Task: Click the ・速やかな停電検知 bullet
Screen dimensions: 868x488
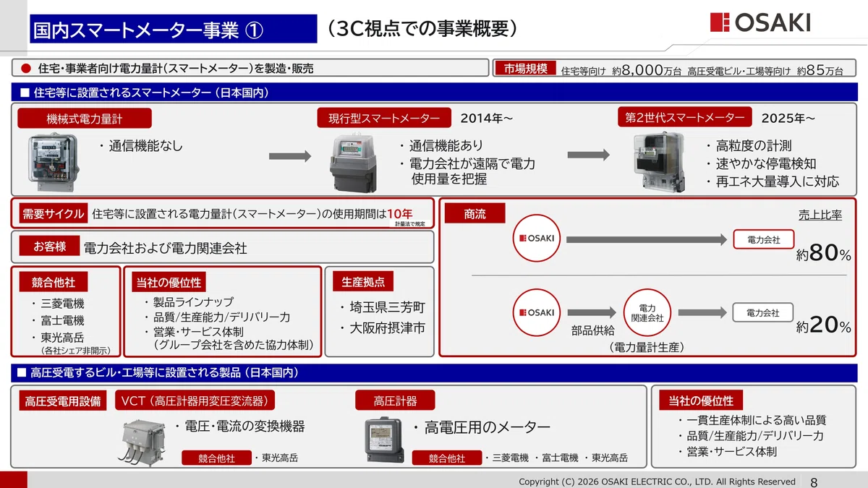Action: (x=760, y=164)
